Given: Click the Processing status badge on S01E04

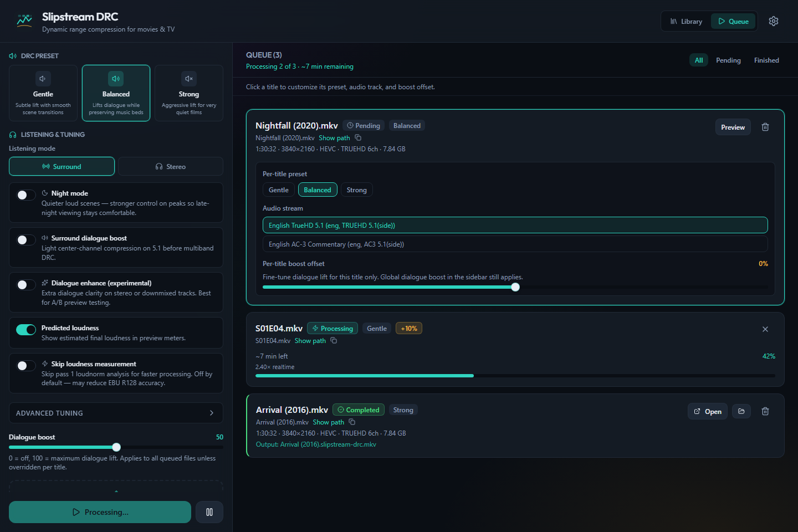Looking at the screenshot, I should [332, 329].
